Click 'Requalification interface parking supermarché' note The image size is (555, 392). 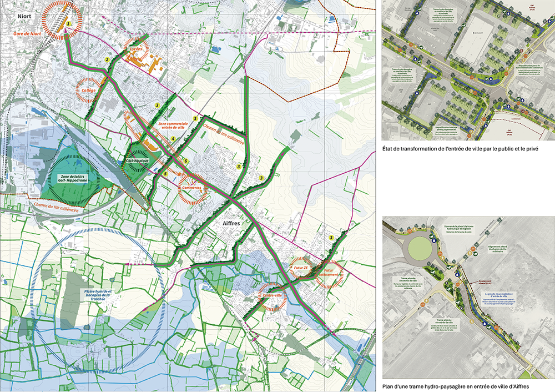tap(446, 129)
